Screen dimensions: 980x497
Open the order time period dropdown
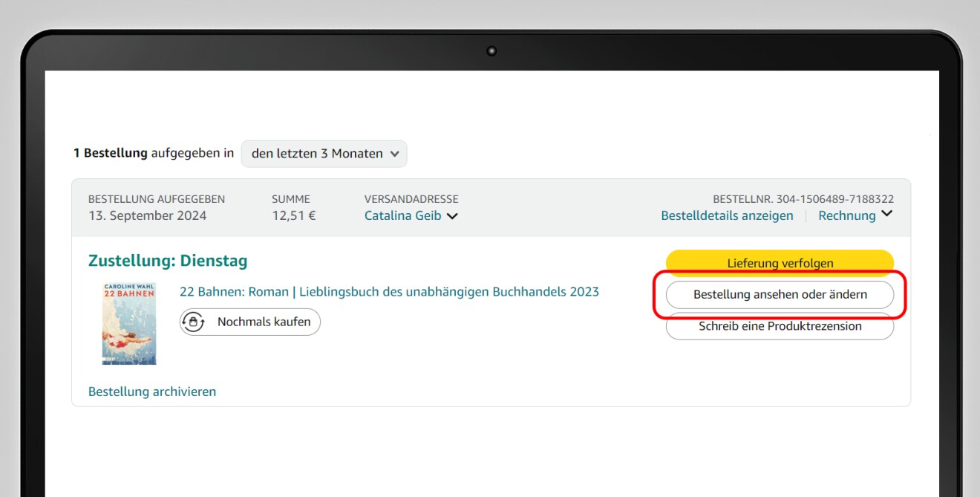tap(324, 154)
